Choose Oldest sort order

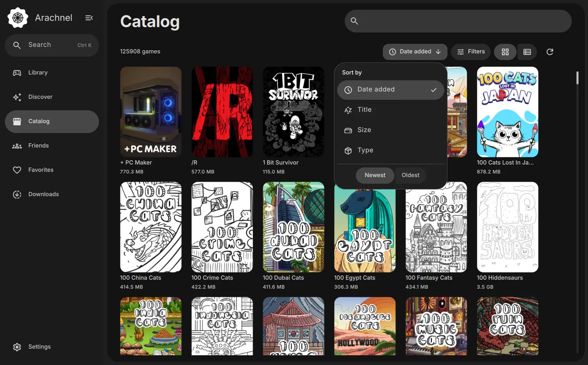(410, 175)
